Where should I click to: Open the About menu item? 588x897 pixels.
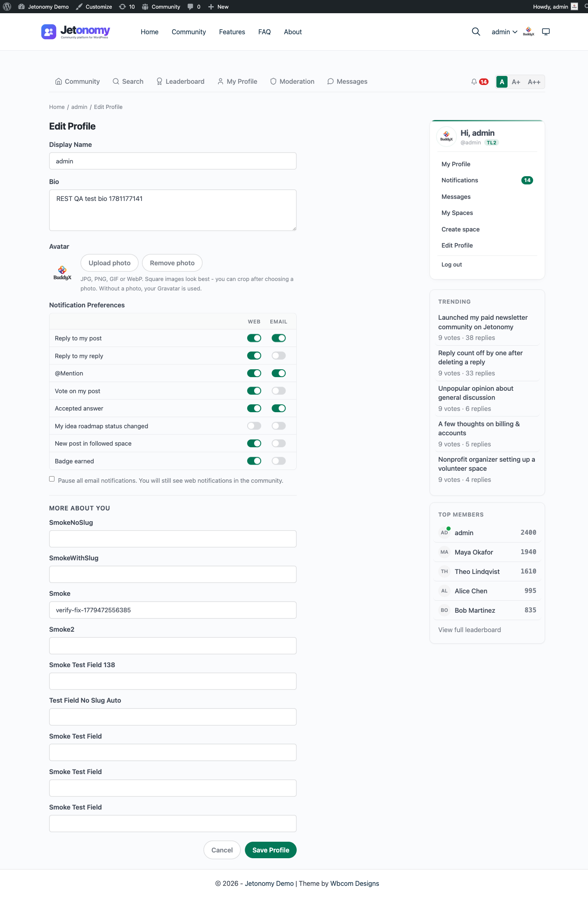point(293,32)
